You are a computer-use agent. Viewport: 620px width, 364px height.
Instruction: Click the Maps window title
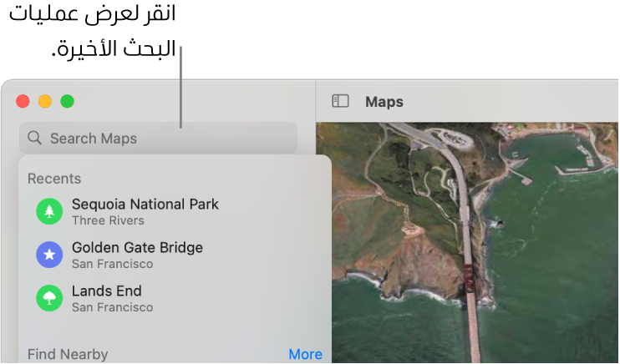(x=384, y=102)
